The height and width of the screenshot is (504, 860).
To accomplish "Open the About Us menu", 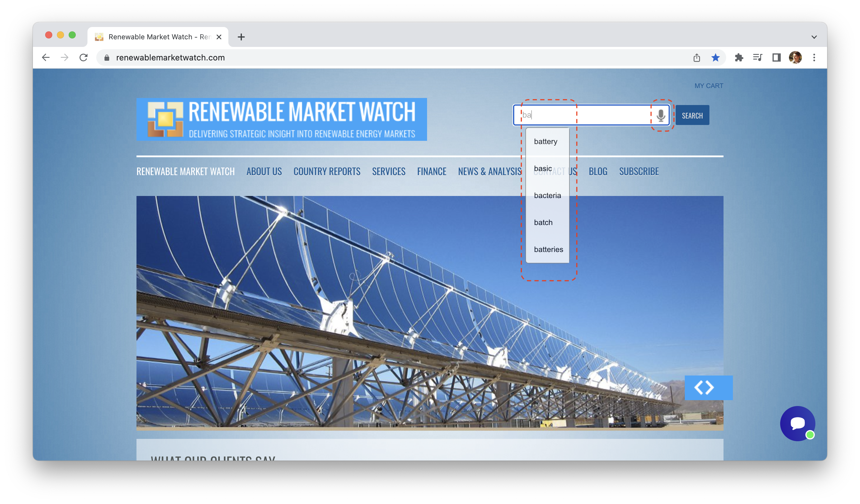I will 264,171.
